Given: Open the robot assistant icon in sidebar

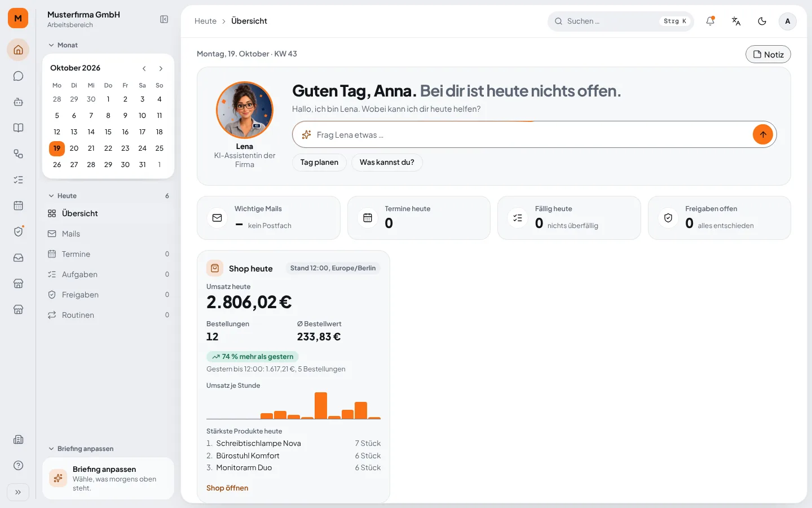Looking at the screenshot, I should pos(18,102).
